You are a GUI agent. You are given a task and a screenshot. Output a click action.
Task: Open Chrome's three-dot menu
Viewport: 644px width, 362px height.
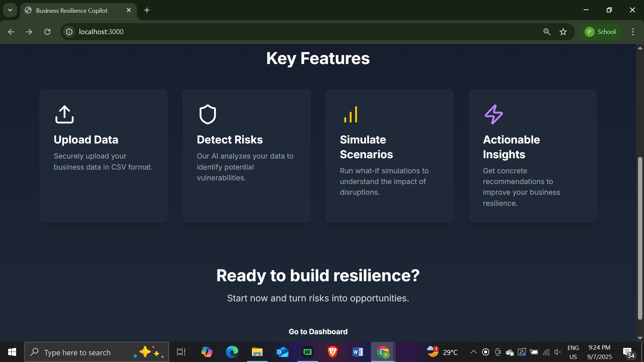[x=633, y=32]
